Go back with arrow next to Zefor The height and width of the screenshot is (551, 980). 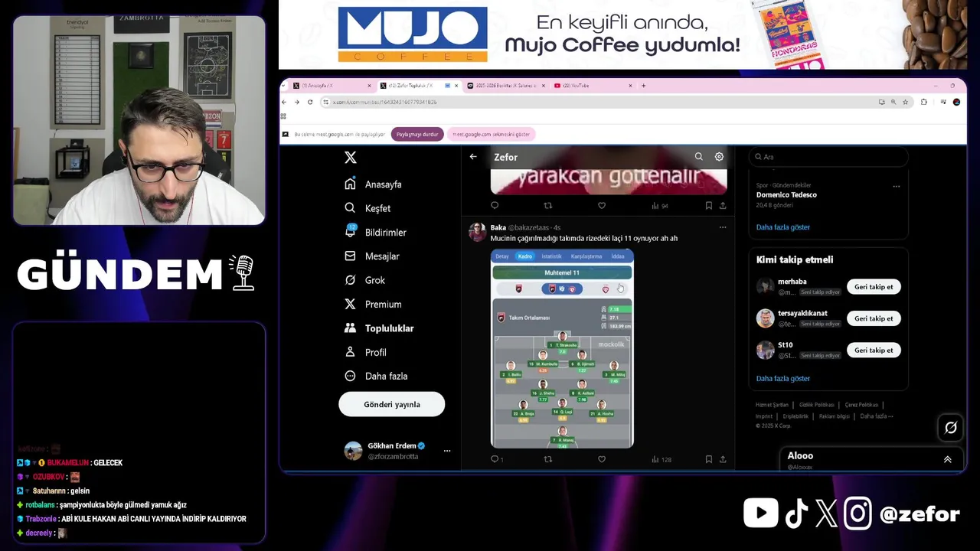coord(473,157)
